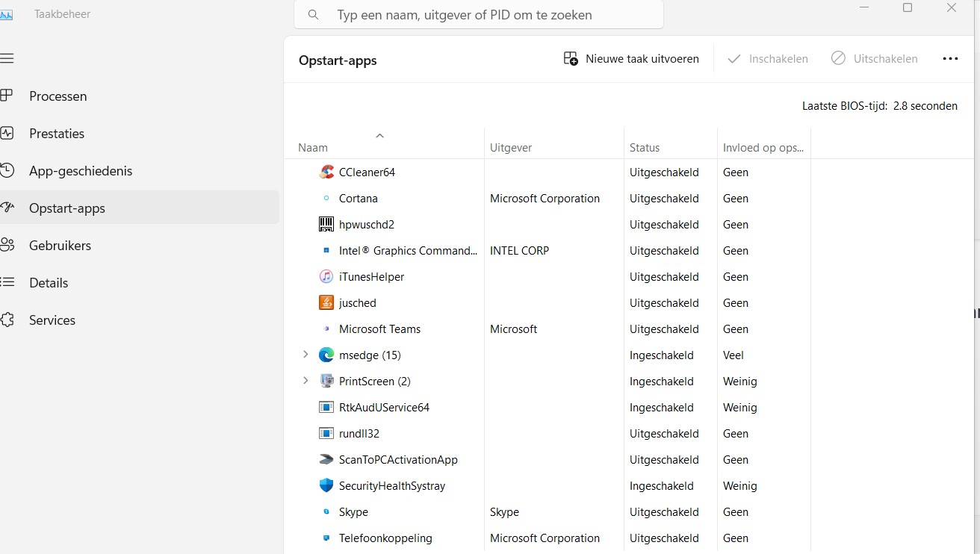
Task: Click the hamburger navigation menu icon
Action: click(7, 59)
